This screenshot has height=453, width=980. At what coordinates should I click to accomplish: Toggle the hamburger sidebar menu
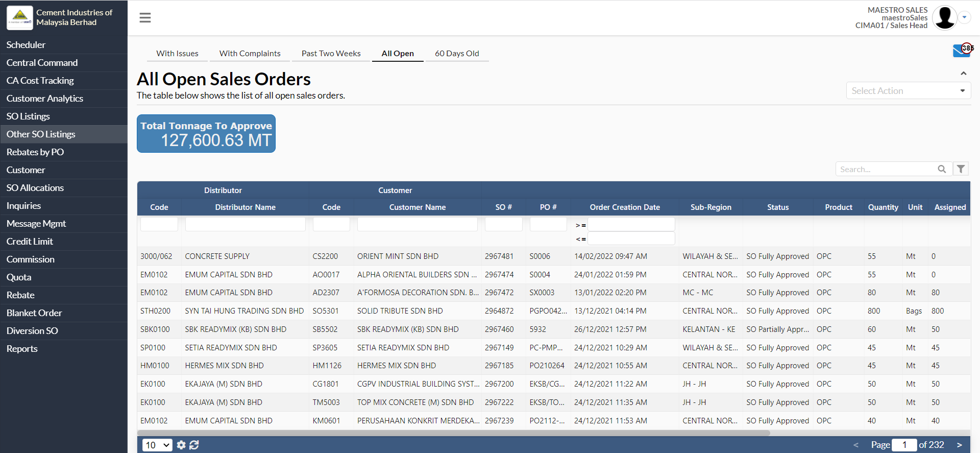tap(145, 18)
